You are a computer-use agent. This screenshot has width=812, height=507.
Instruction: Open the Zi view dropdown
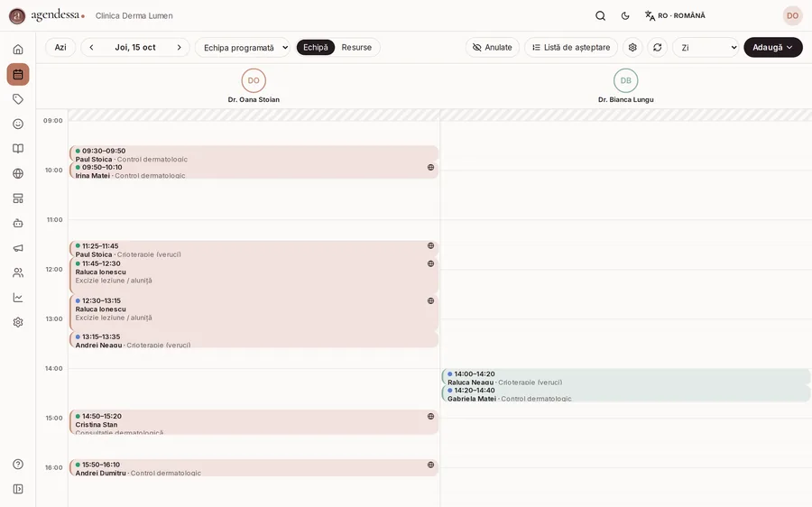(x=706, y=47)
